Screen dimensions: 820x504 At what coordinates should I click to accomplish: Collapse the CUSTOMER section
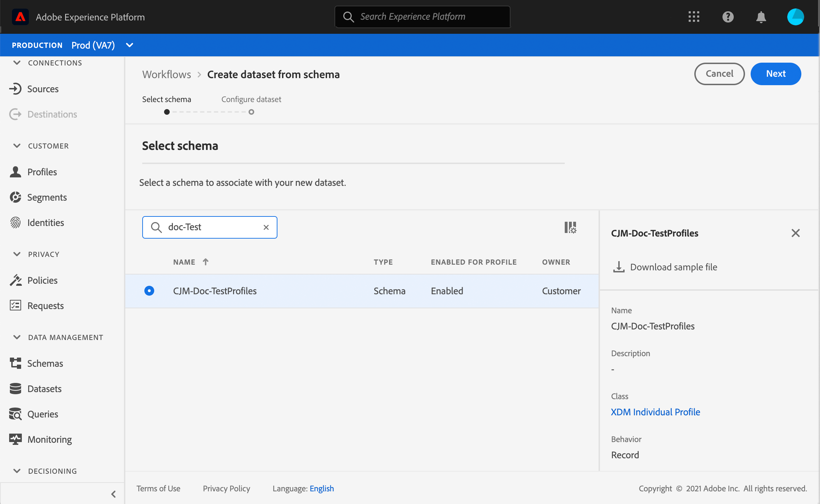tap(17, 146)
